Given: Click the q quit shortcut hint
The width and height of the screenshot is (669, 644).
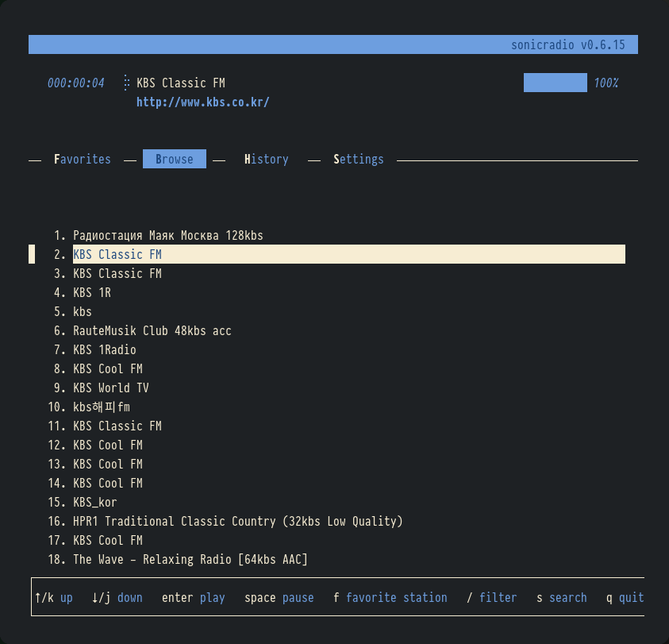Looking at the screenshot, I should coord(625,597).
